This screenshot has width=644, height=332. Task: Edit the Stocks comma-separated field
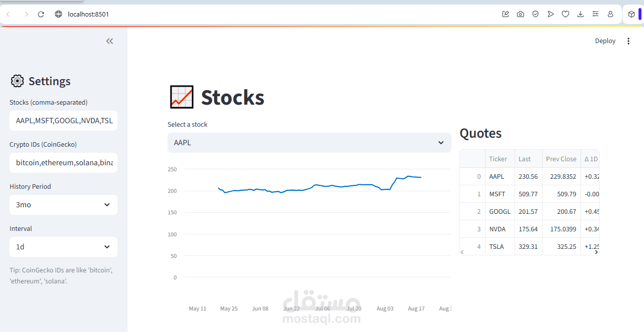63,121
